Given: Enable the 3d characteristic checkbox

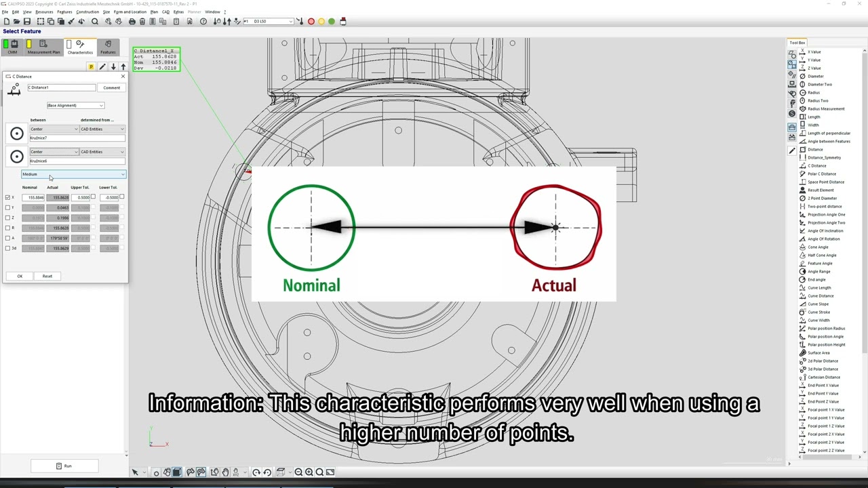Looking at the screenshot, I should point(7,248).
